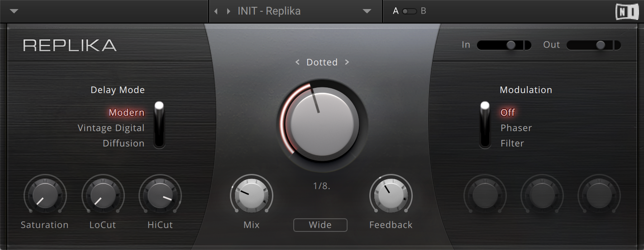Click the In level slider
This screenshot has height=250, width=644.
point(504,45)
